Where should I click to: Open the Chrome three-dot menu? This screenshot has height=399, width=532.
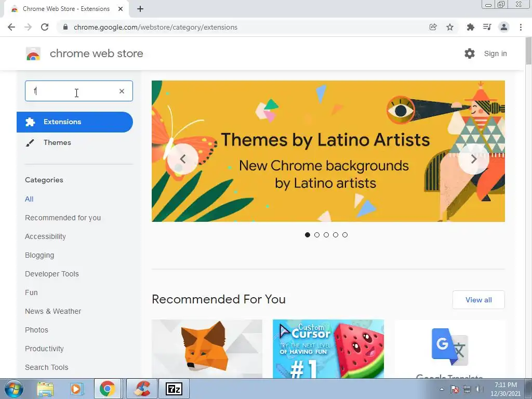pyautogui.click(x=521, y=27)
